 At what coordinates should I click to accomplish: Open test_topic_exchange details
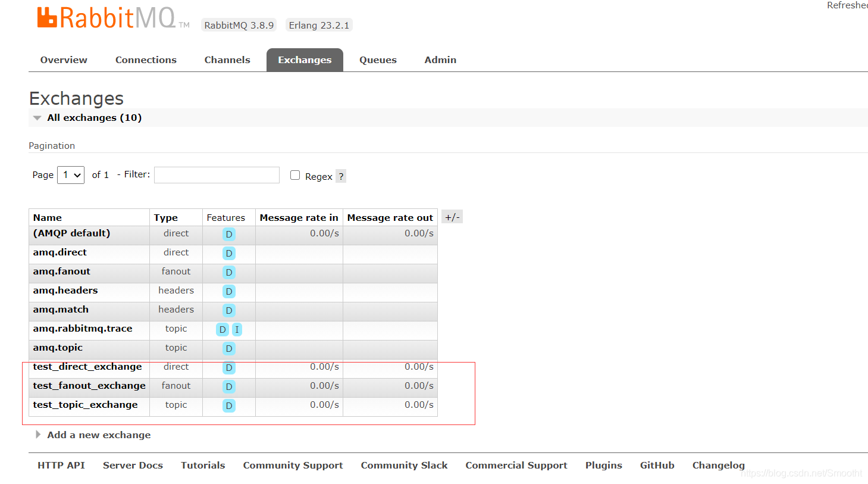85,405
